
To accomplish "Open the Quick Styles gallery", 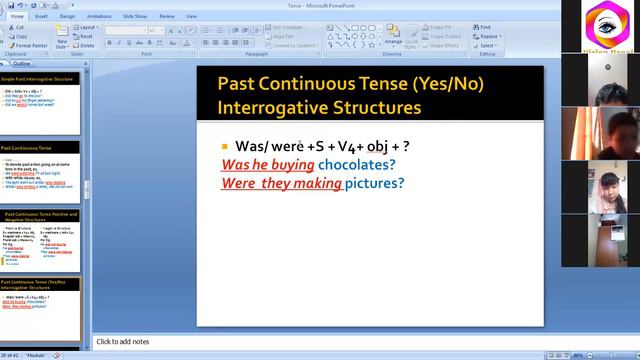I will [x=411, y=36].
